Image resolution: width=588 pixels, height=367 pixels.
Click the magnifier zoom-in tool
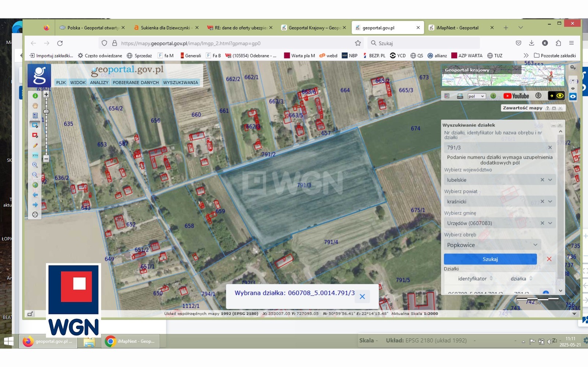click(35, 165)
